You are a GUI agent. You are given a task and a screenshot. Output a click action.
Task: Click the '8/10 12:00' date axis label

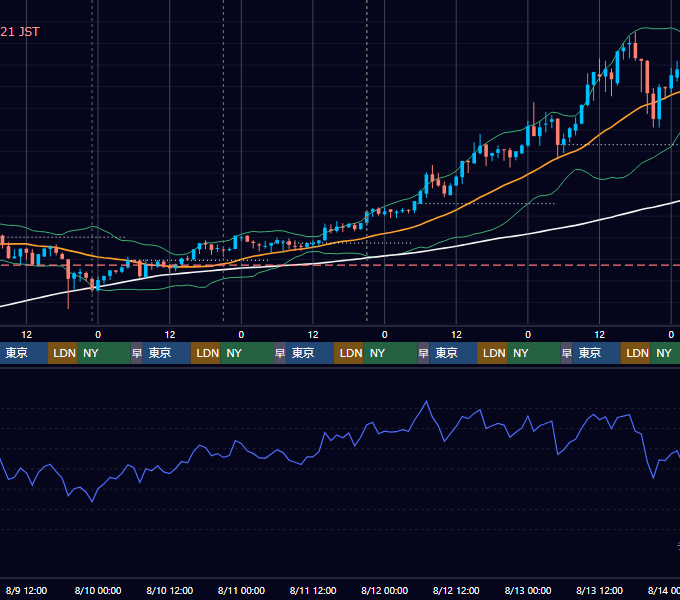click(170, 590)
